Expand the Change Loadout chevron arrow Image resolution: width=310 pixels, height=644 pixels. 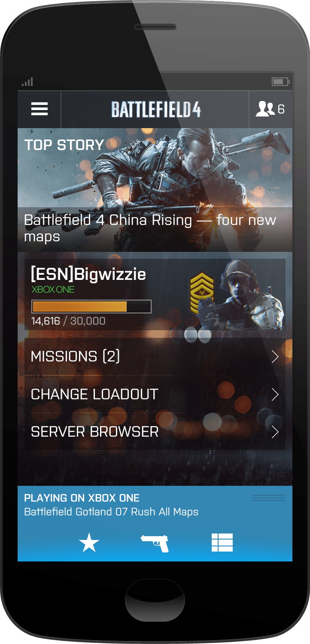point(275,395)
